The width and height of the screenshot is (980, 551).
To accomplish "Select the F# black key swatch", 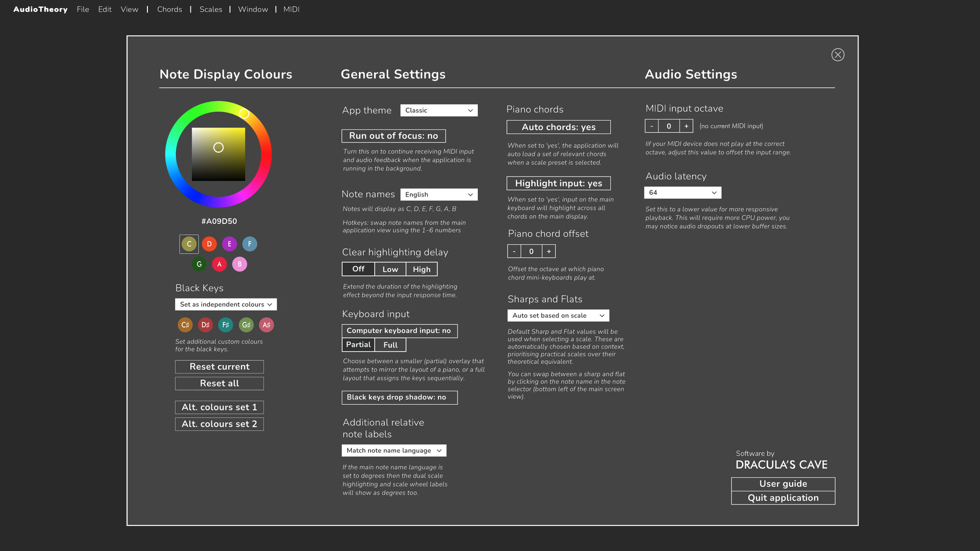I will (x=226, y=324).
